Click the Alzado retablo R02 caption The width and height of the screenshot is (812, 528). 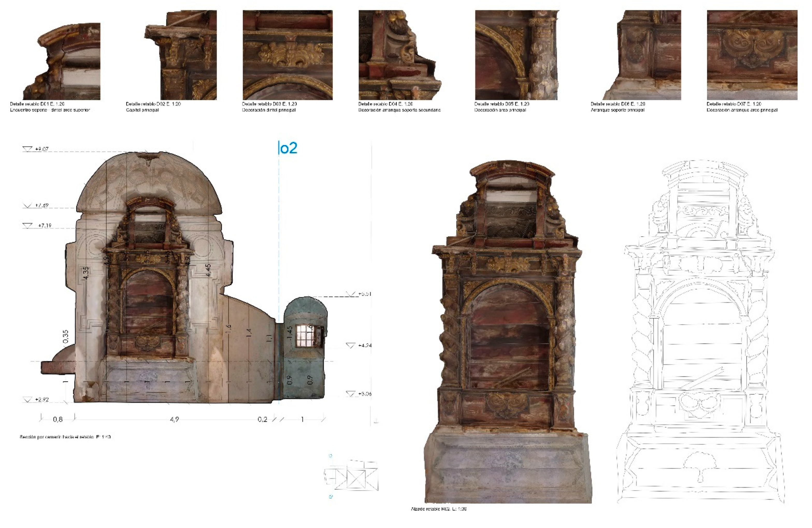click(x=439, y=509)
